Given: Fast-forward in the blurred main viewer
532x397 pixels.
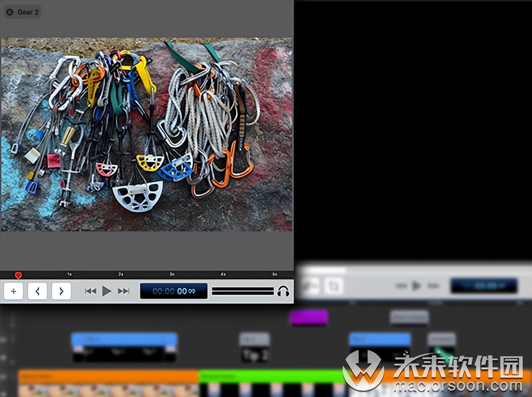Looking at the screenshot, I should coord(433,286).
